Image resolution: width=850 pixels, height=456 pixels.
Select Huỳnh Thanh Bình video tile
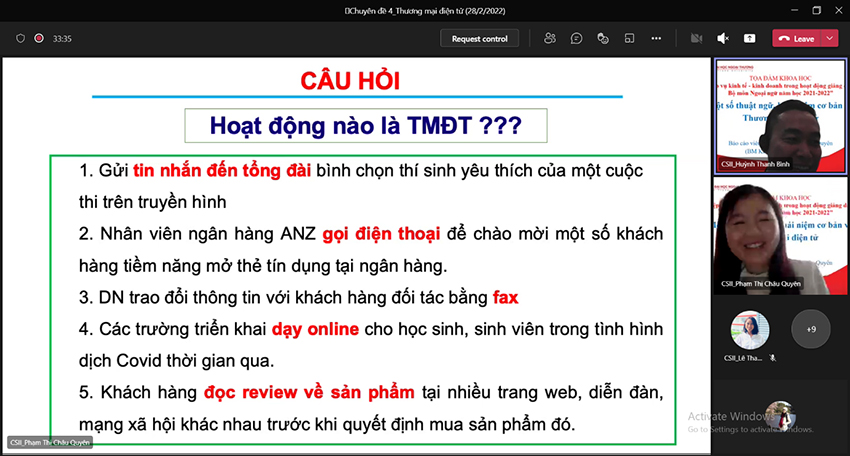780,116
